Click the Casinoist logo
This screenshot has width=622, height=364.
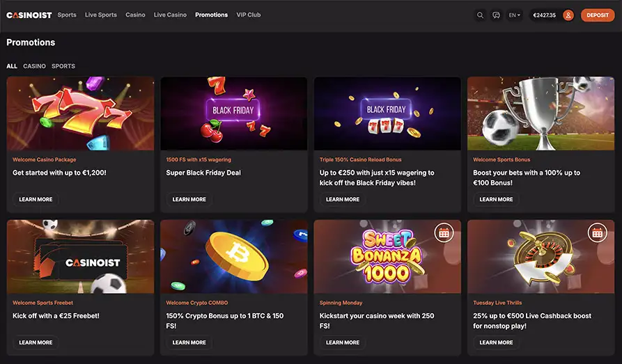(x=29, y=15)
